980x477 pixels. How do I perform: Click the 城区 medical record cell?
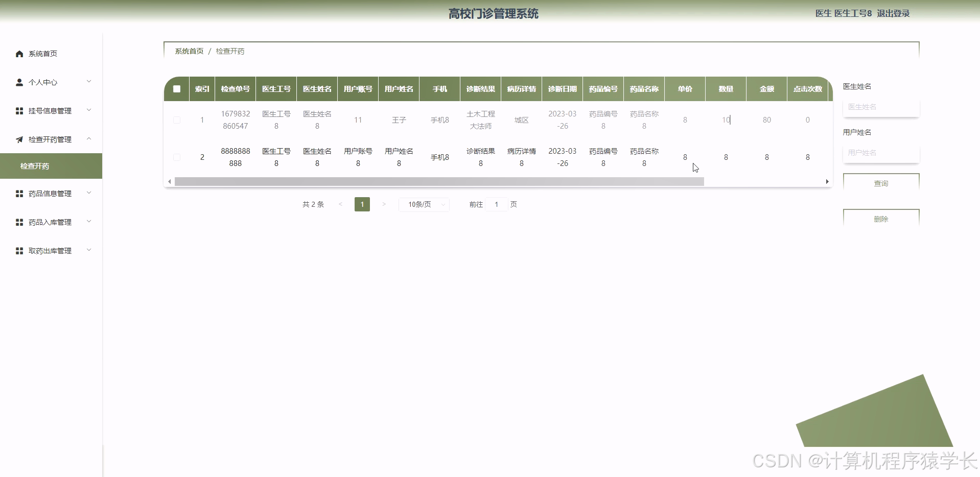pos(522,120)
